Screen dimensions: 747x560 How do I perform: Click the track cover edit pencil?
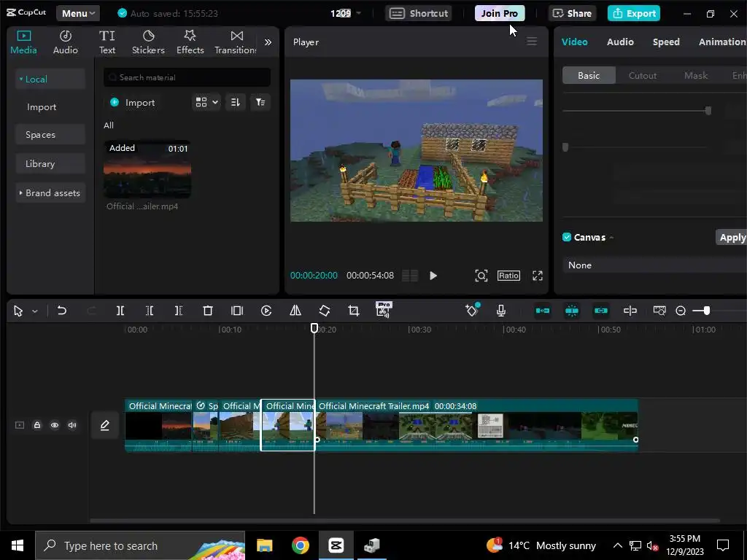click(105, 425)
